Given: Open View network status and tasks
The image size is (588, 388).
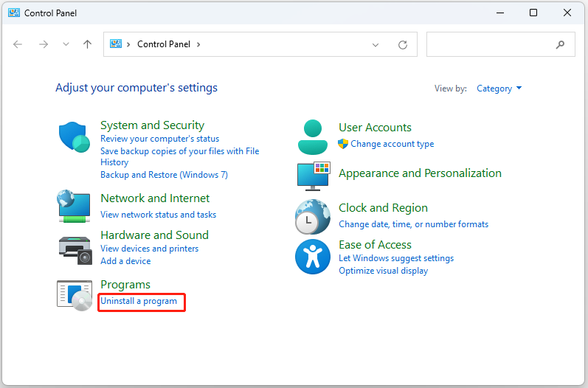Looking at the screenshot, I should pyautogui.click(x=158, y=215).
